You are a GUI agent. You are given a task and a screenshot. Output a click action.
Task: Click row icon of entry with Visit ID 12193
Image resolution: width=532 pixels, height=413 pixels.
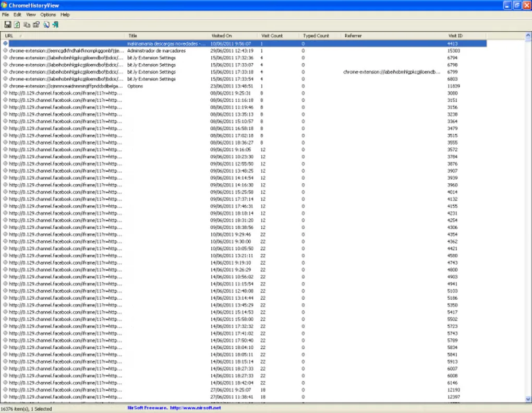point(5,390)
